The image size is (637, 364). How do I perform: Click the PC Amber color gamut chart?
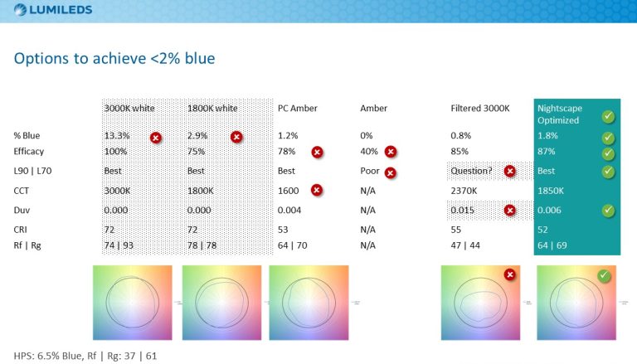point(309,303)
